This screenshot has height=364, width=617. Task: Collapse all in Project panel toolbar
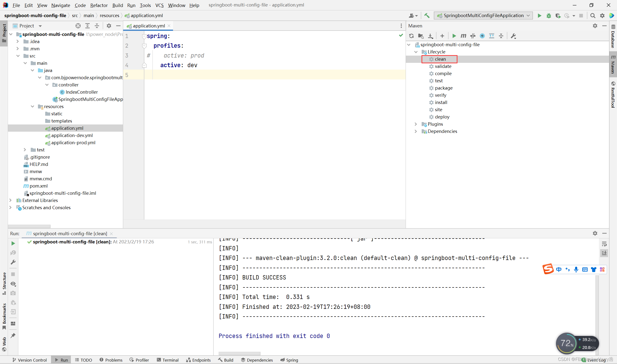click(97, 26)
